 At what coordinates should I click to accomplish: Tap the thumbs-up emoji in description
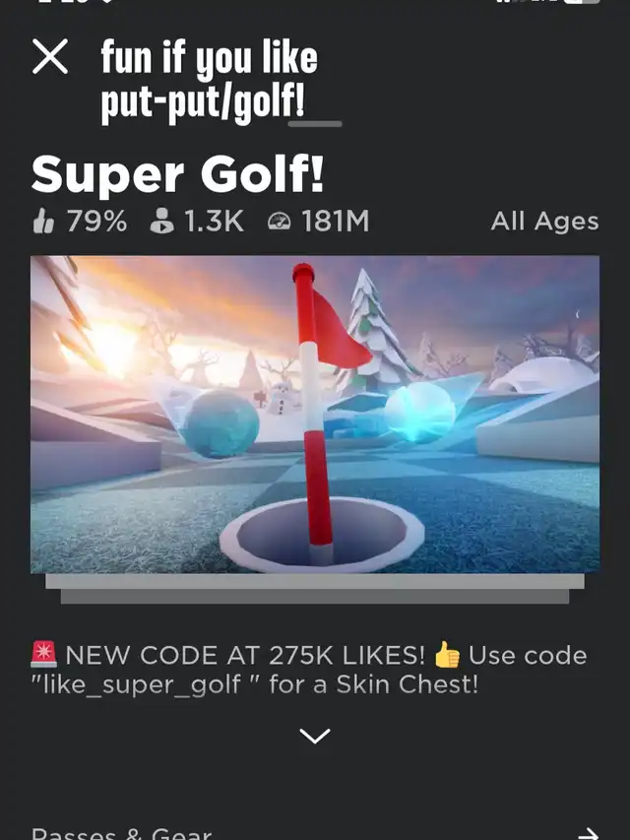pyautogui.click(x=447, y=655)
